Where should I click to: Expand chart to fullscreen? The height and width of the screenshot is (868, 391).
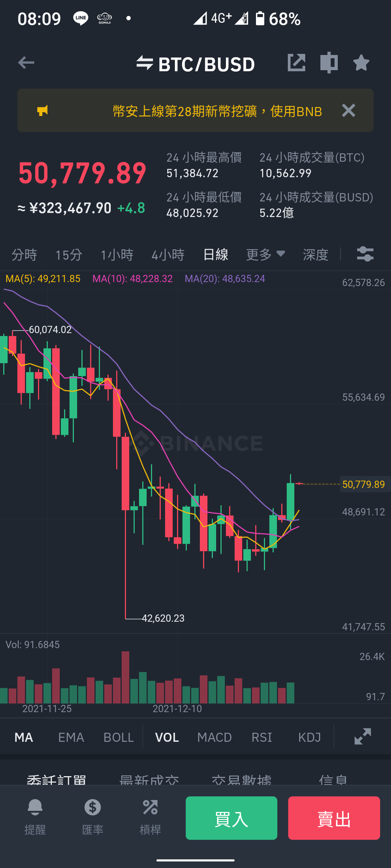click(363, 737)
